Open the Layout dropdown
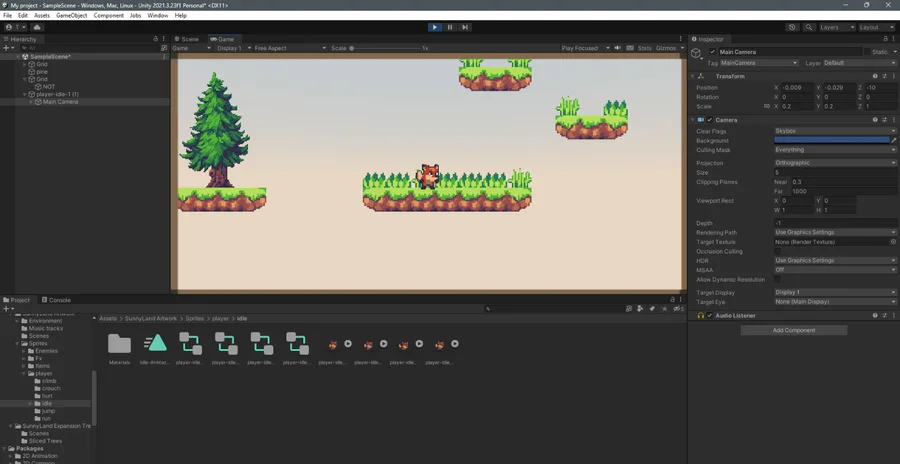This screenshot has width=900, height=464. [876, 27]
